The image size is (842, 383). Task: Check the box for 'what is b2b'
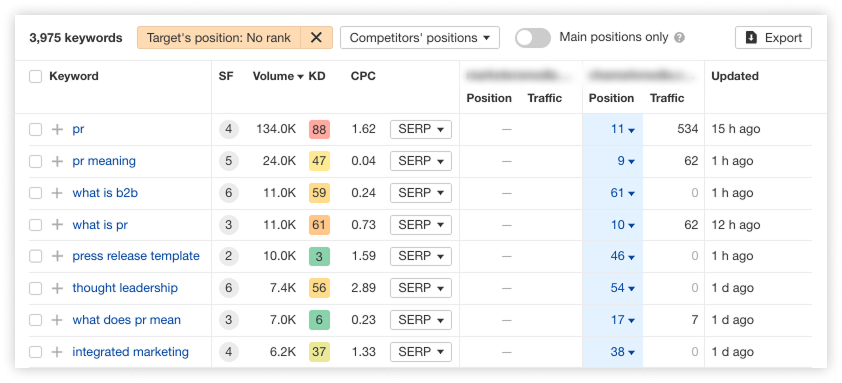pyautogui.click(x=35, y=193)
